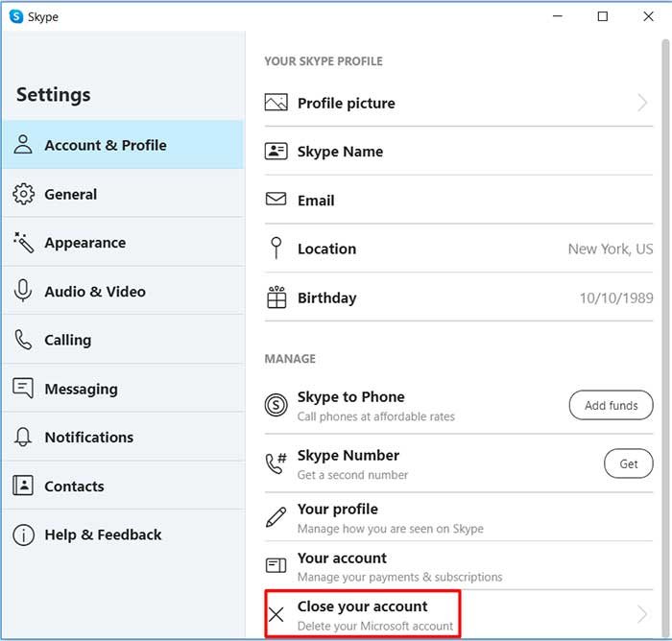Viewport: 672px width, 641px height.
Task: Select the Contacts settings tab
Action: click(123, 486)
